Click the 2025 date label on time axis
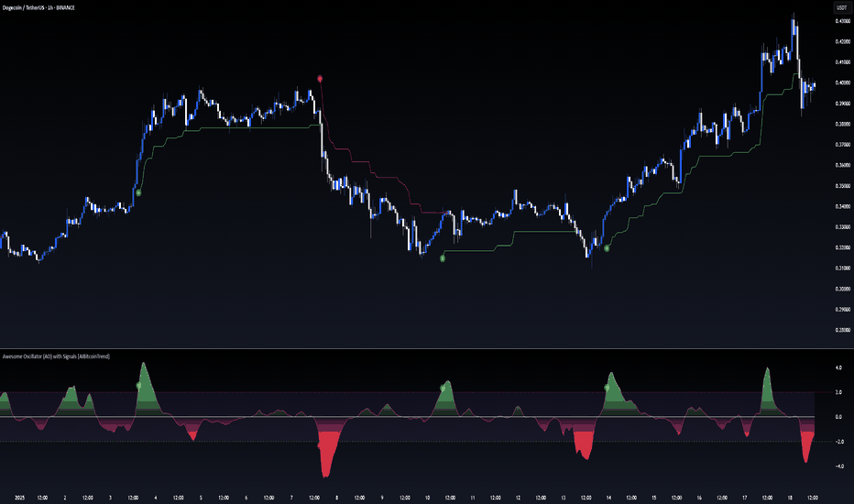 point(19,498)
